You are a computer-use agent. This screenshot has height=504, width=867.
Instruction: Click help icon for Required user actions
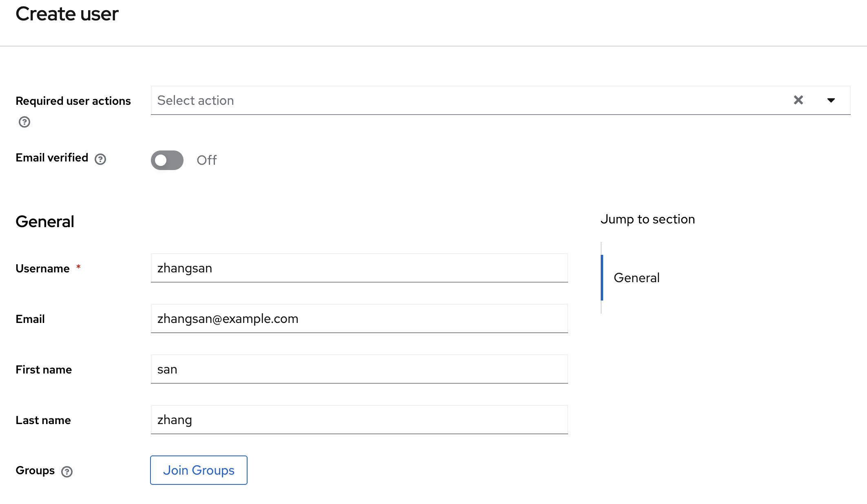pyautogui.click(x=24, y=122)
